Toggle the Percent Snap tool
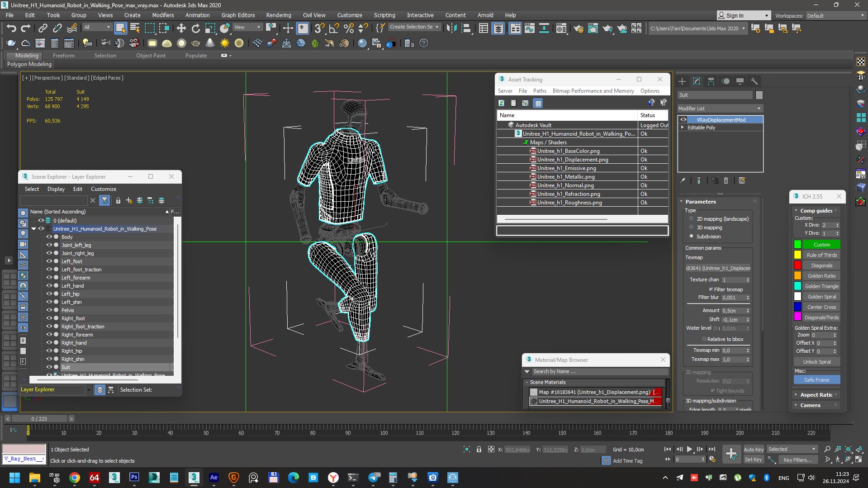The width and height of the screenshot is (868, 488). [x=348, y=28]
